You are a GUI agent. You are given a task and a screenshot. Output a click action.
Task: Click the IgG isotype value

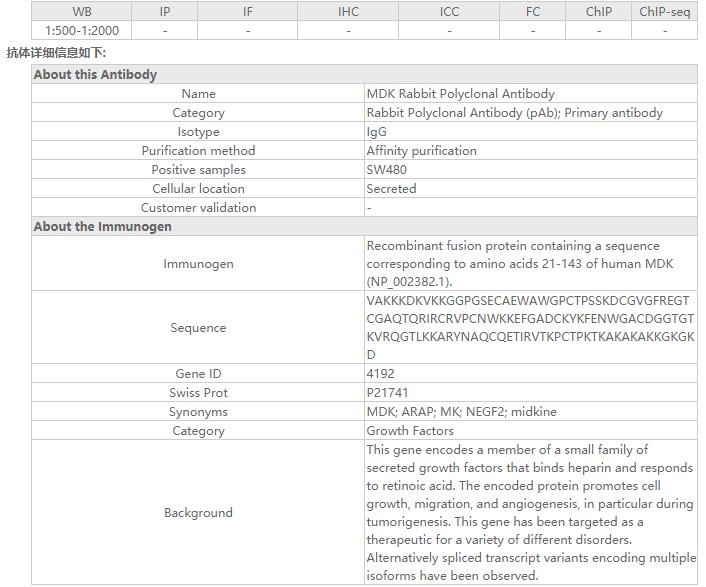pos(377,132)
